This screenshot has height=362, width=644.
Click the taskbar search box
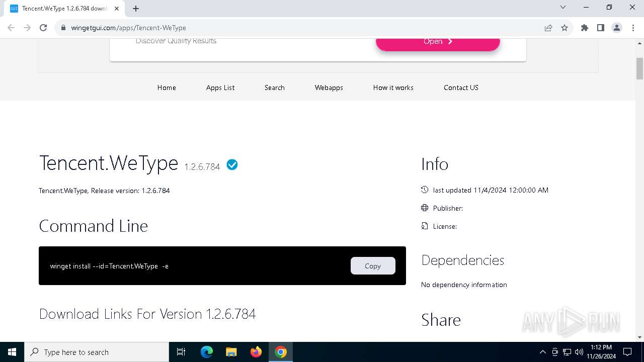tap(97, 352)
